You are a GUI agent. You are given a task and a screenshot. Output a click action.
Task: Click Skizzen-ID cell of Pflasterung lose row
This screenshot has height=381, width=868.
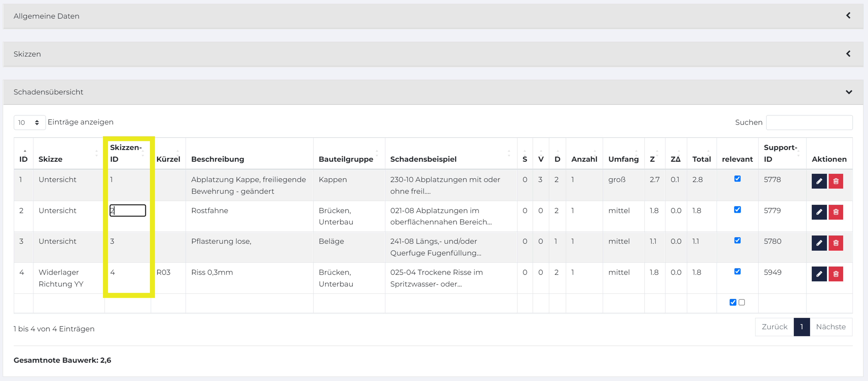[x=128, y=247]
